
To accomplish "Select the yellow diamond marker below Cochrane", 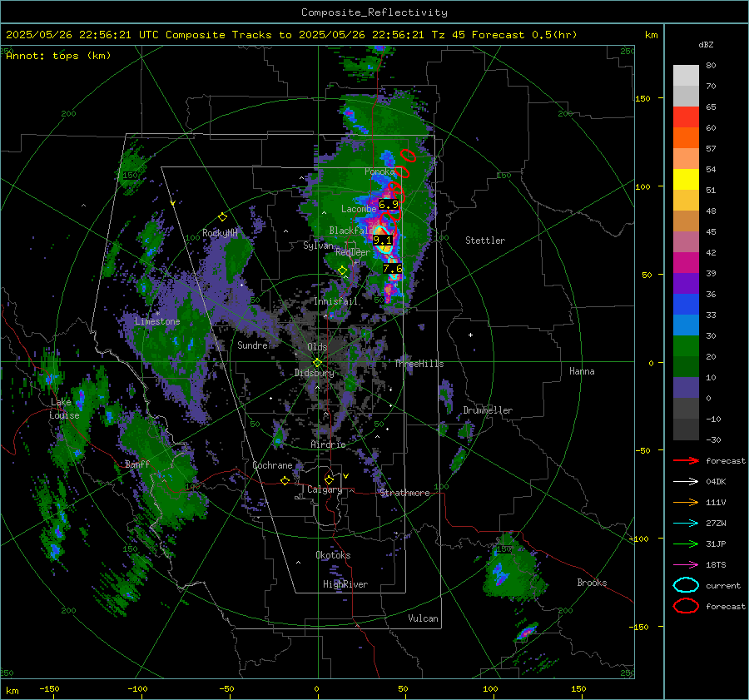I will coord(285,480).
